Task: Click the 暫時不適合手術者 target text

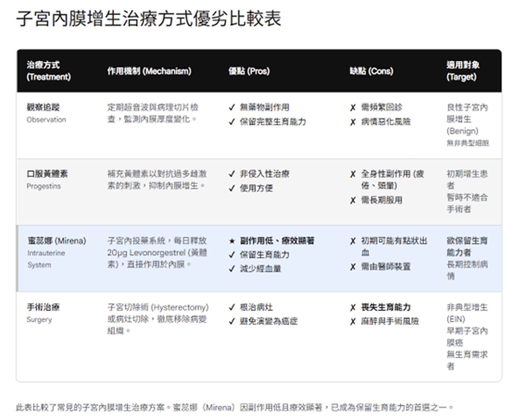Action: (467, 203)
